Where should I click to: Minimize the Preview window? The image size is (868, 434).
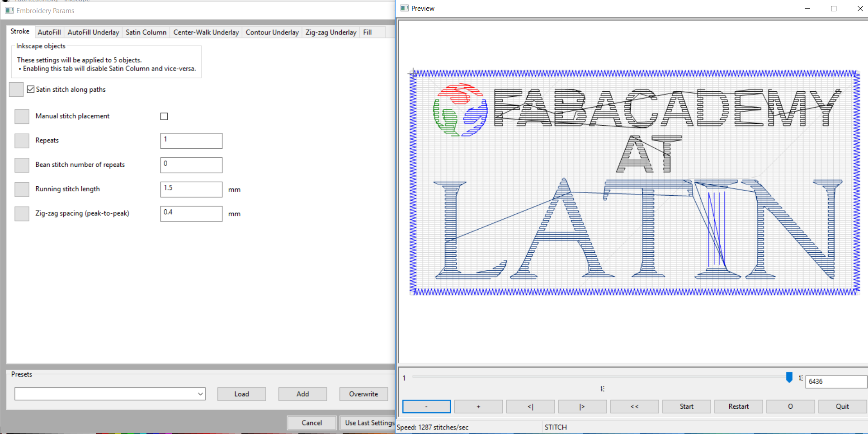click(x=807, y=9)
